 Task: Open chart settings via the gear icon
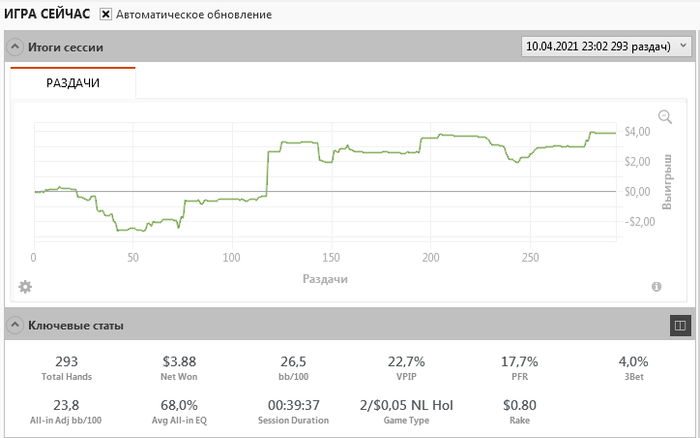click(25, 287)
